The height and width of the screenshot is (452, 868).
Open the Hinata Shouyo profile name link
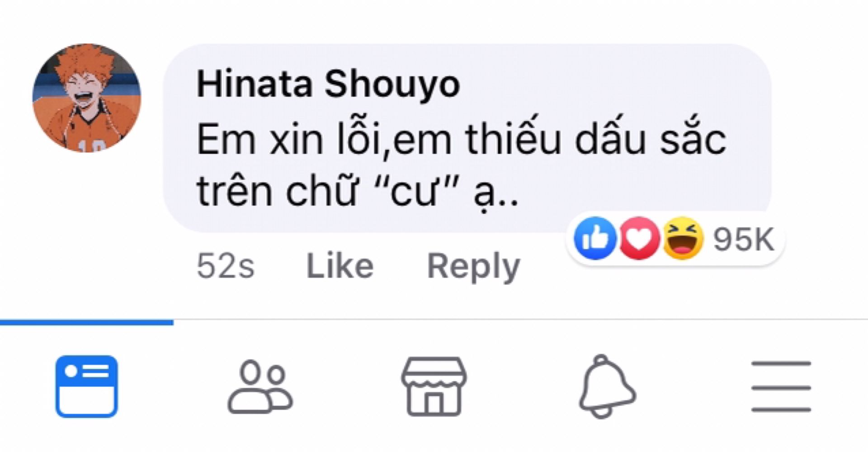(x=328, y=84)
